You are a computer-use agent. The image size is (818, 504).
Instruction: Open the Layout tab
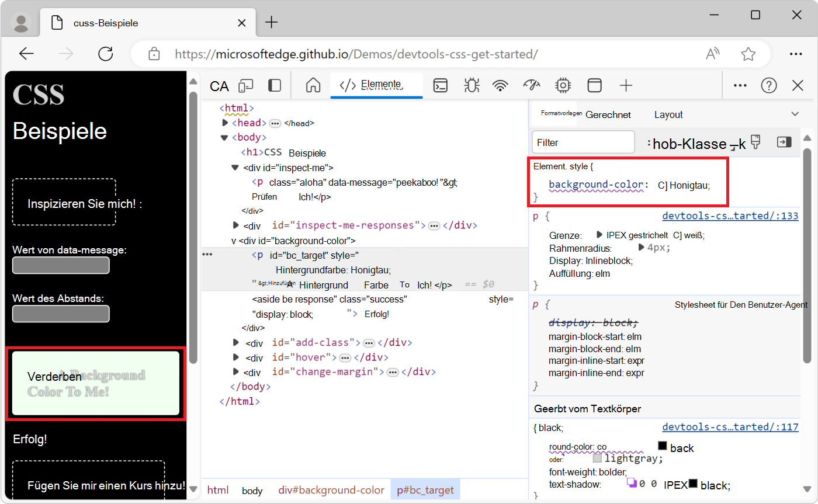[x=668, y=114]
